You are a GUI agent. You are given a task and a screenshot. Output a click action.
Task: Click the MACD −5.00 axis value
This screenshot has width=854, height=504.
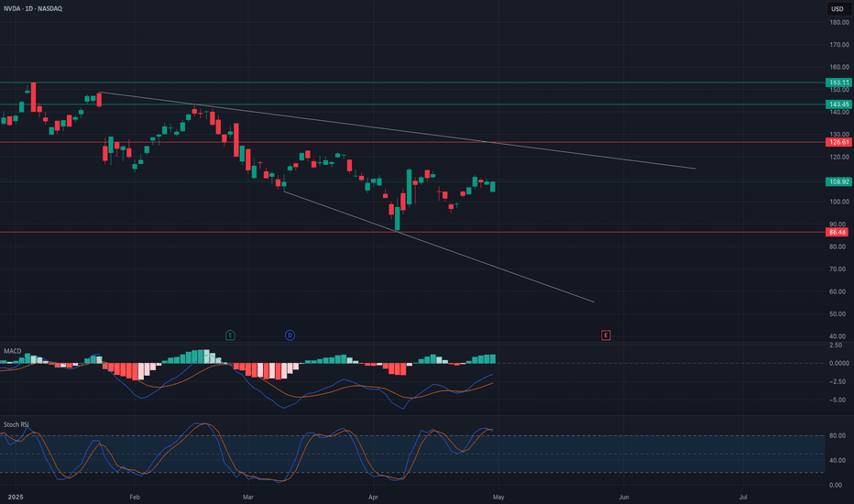coord(838,400)
